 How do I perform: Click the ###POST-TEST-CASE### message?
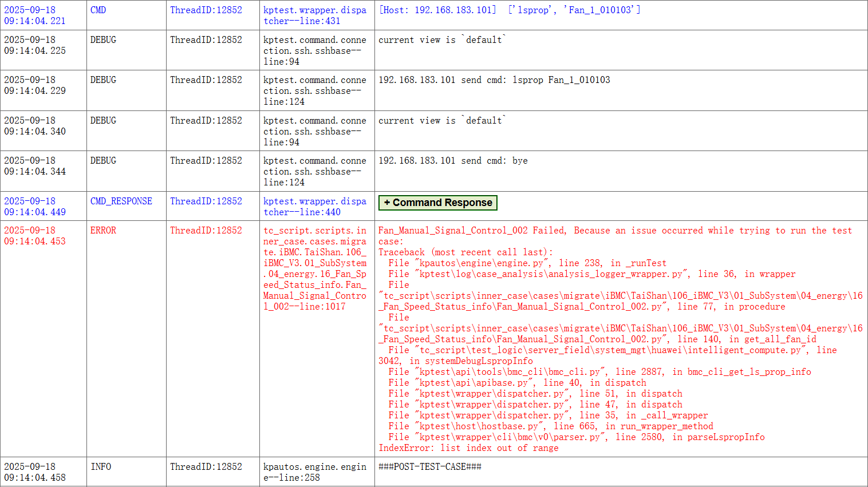[x=429, y=467]
